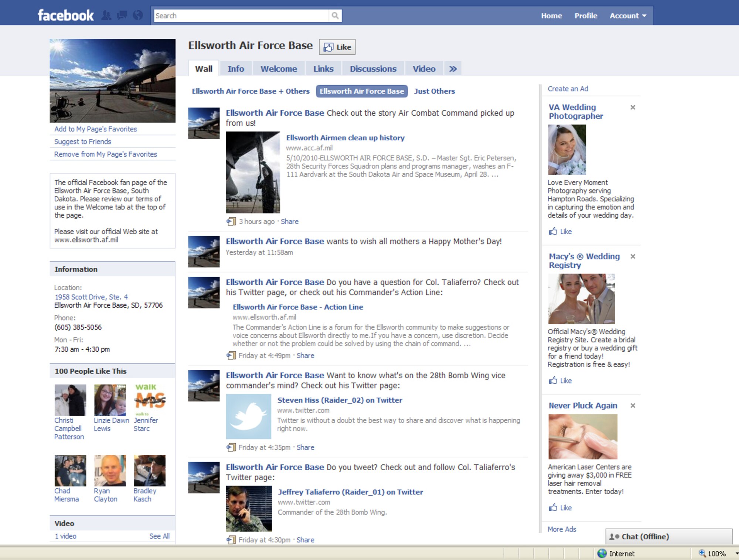Viewport: 739px width, 560px height.
Task: Open the VA Wedding Photographer ad title
Action: pyautogui.click(x=575, y=112)
